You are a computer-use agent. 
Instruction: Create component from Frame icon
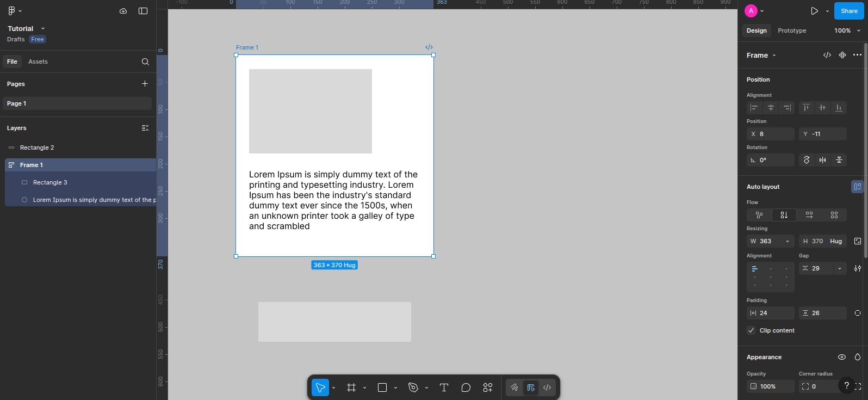coord(842,55)
